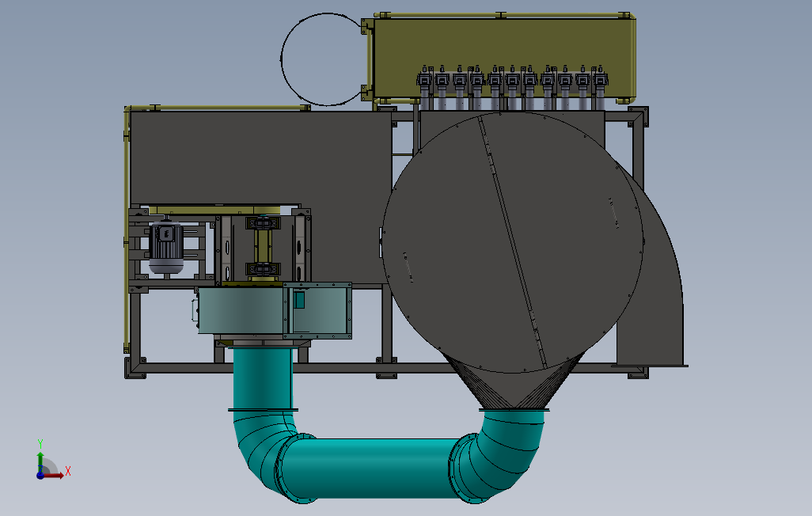Select the right teal elbow pipe
812x516 pixels.
point(505,451)
